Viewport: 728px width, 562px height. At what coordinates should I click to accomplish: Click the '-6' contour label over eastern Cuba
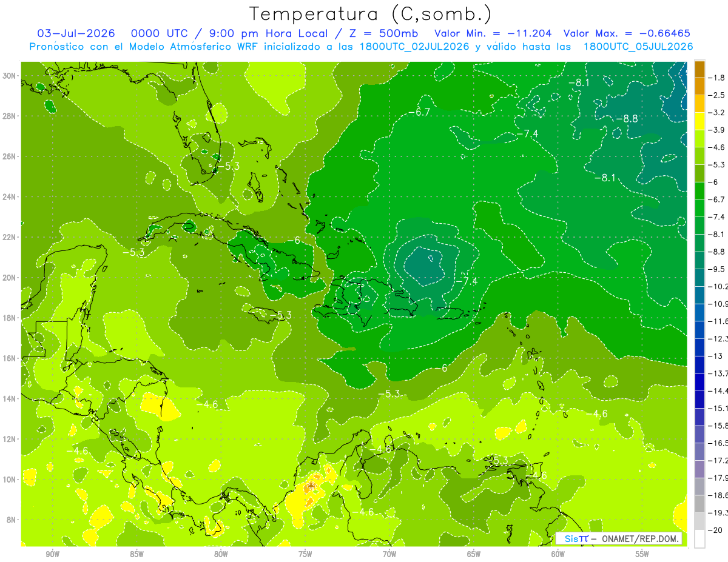tap(294, 241)
